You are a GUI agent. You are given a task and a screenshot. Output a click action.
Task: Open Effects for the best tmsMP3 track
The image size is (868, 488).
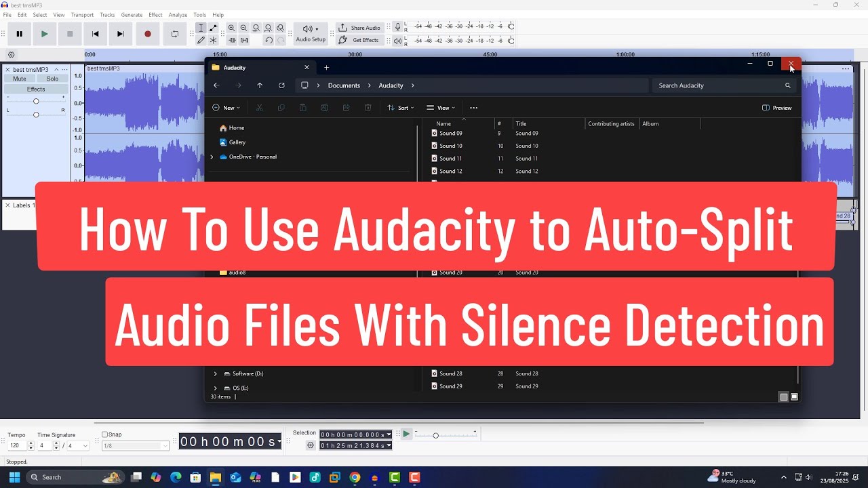36,89
